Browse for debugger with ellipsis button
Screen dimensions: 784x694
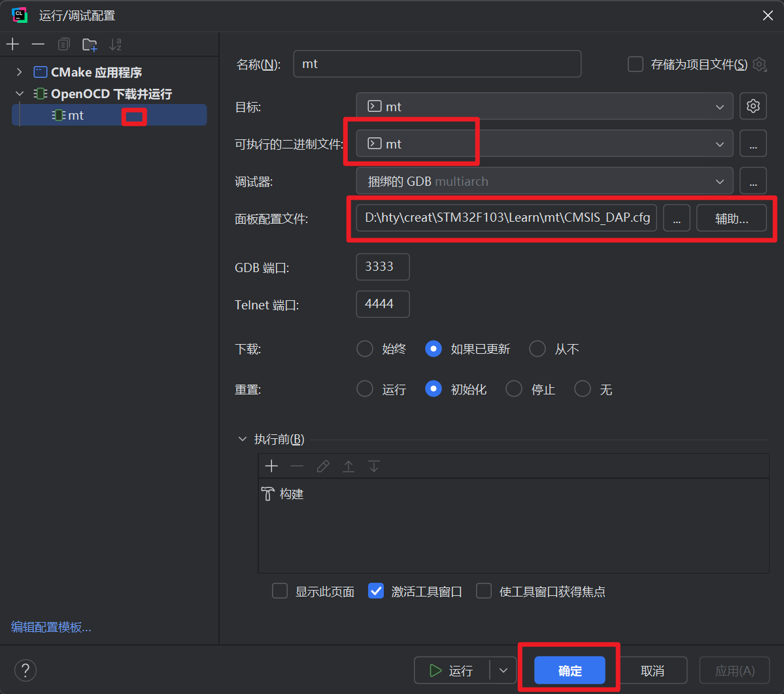click(753, 181)
